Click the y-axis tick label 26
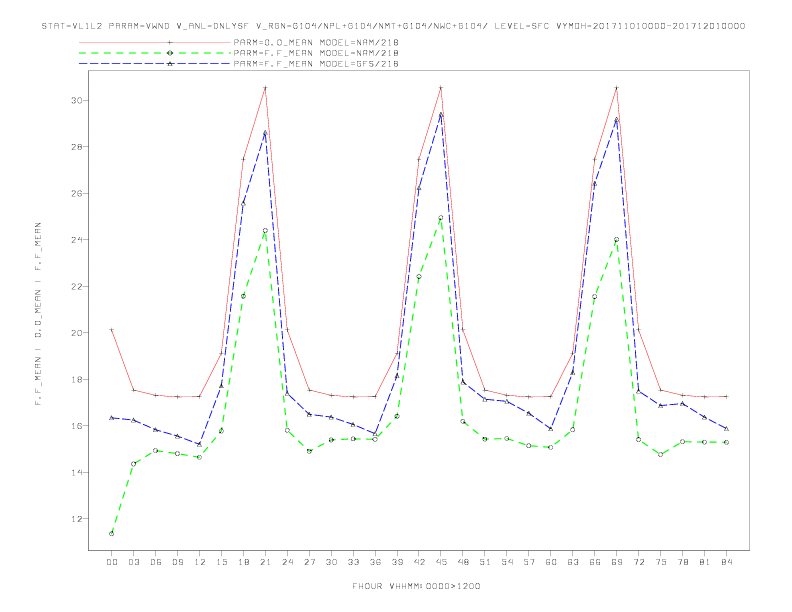The image size is (792, 612). click(x=76, y=193)
